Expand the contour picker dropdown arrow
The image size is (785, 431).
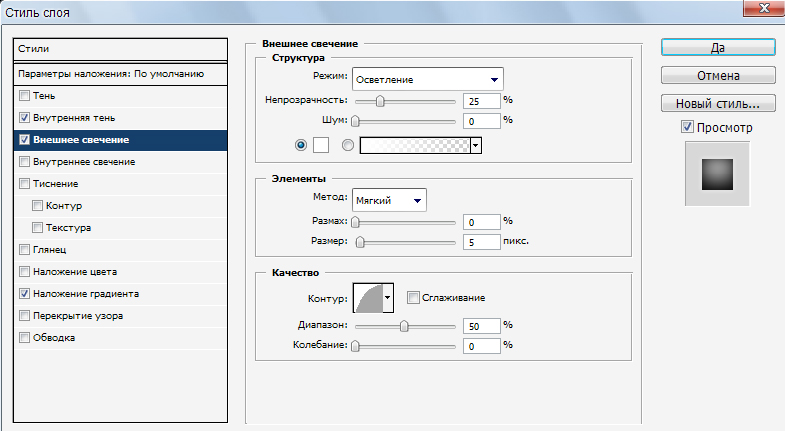pyautogui.click(x=388, y=297)
